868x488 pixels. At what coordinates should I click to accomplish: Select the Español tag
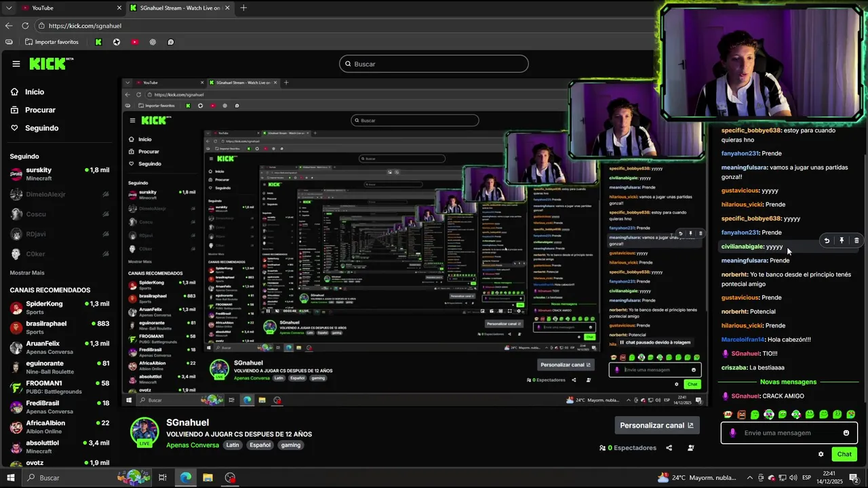click(260, 445)
